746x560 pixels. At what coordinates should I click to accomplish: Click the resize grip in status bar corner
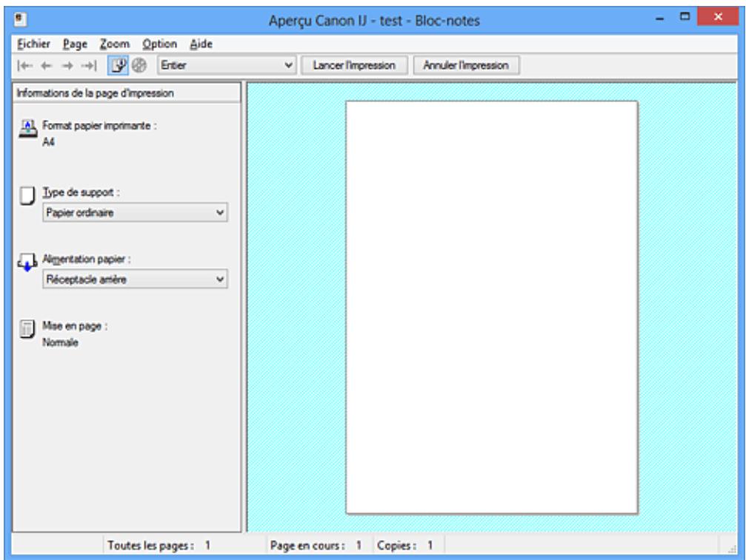732,549
